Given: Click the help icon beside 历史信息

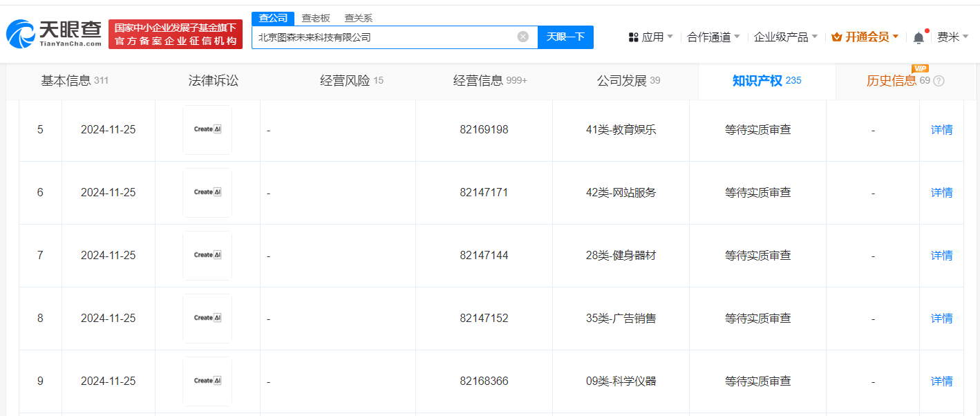Looking at the screenshot, I should click(x=939, y=81).
